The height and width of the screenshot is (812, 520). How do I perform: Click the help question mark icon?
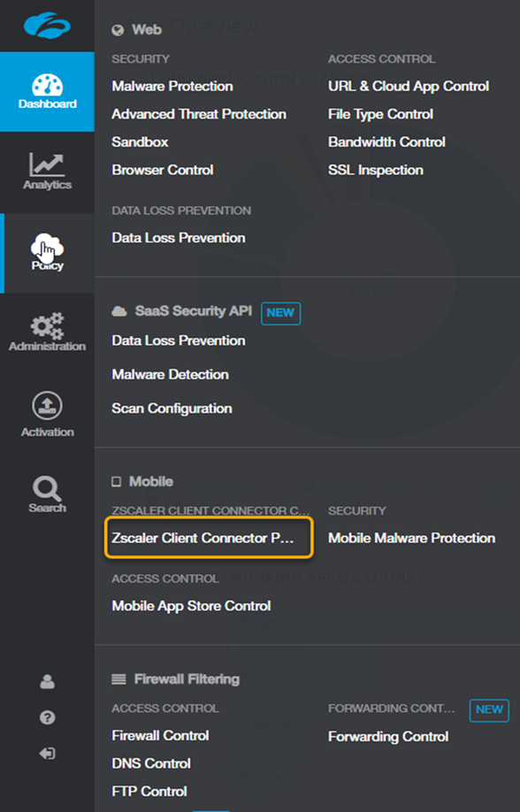(x=47, y=717)
